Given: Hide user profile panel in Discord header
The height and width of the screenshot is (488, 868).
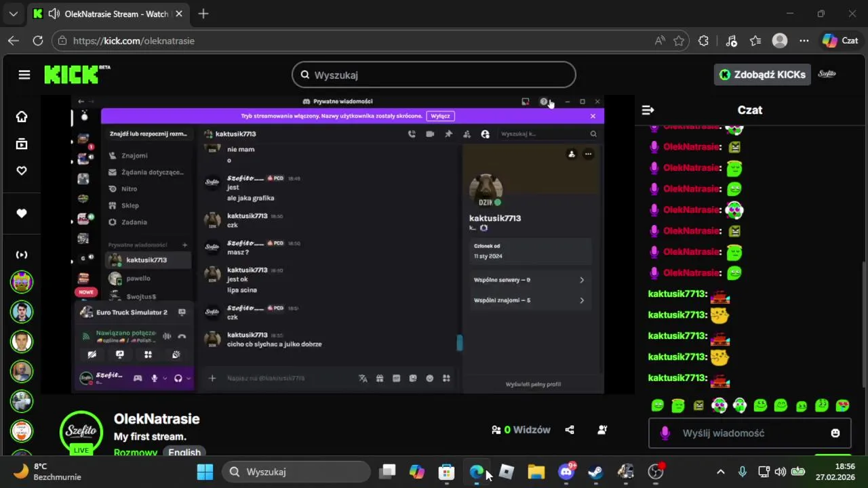Looking at the screenshot, I should click(485, 134).
